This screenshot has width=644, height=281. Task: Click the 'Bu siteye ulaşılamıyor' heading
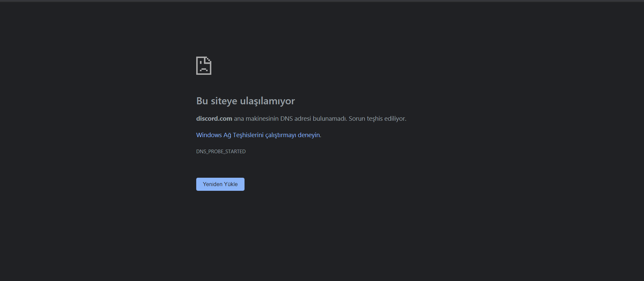246,101
